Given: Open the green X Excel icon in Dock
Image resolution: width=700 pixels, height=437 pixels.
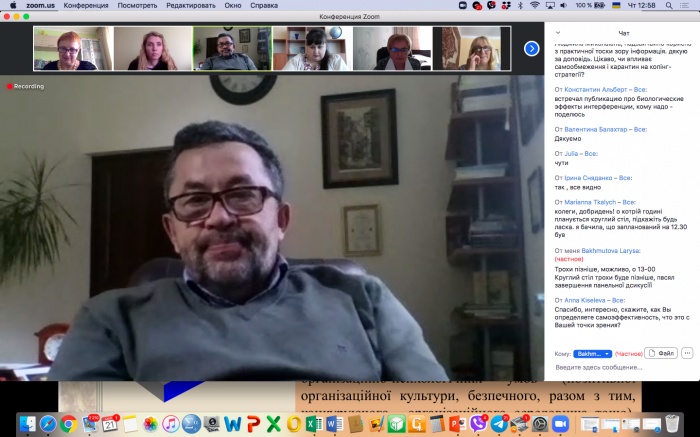Looking at the screenshot, I should coord(273,424).
